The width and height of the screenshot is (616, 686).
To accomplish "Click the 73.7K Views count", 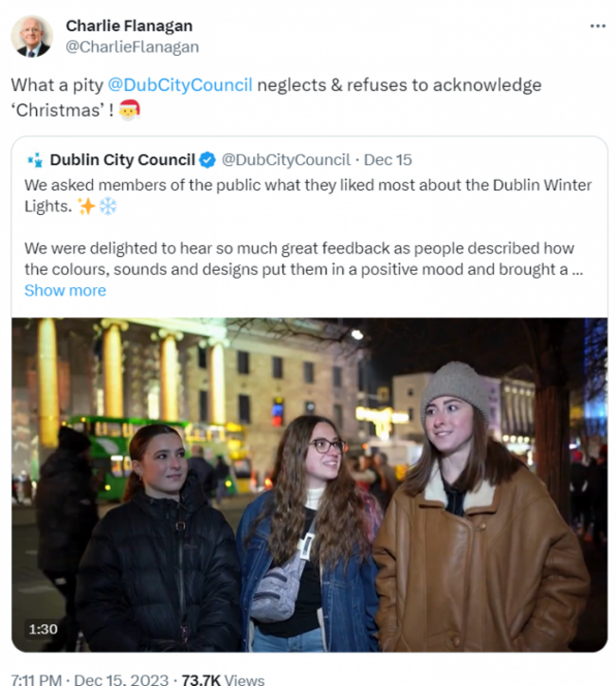I will (x=223, y=679).
